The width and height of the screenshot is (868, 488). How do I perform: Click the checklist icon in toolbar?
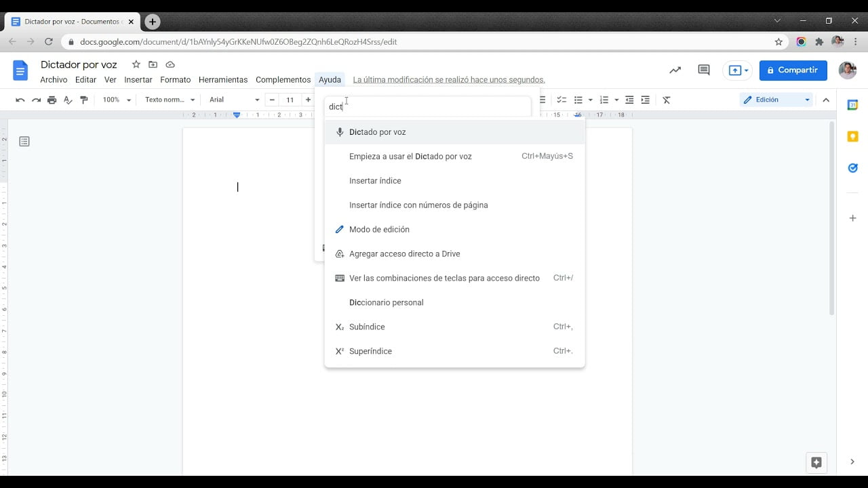(561, 100)
